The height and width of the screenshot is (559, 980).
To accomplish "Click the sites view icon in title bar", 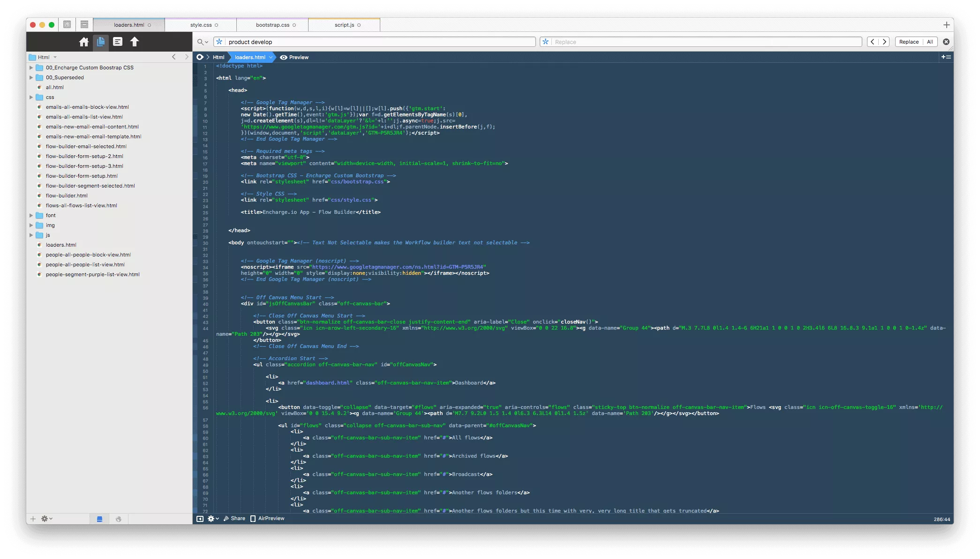I will pyautogui.click(x=67, y=25).
